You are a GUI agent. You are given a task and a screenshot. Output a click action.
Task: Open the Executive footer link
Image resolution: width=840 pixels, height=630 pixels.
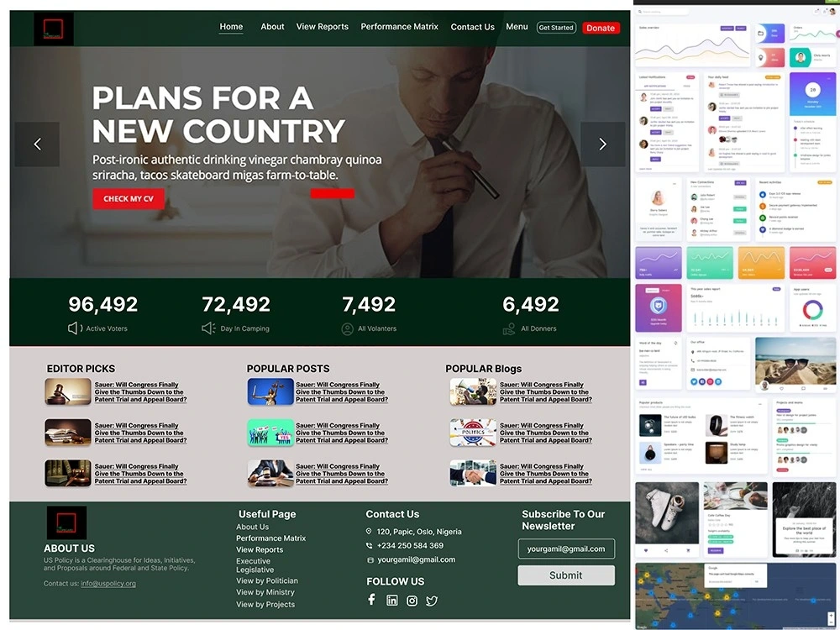[254, 561]
